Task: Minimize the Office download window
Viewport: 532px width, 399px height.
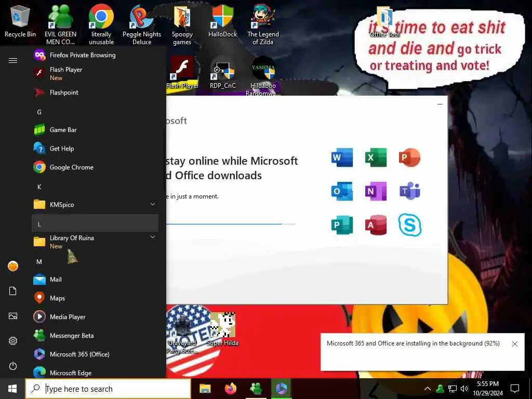Action: point(440,104)
